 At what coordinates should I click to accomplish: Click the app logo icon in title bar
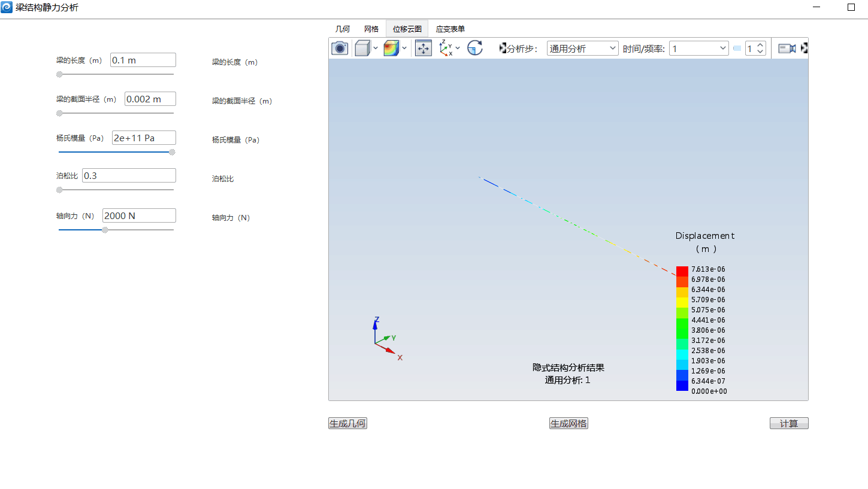click(x=7, y=8)
